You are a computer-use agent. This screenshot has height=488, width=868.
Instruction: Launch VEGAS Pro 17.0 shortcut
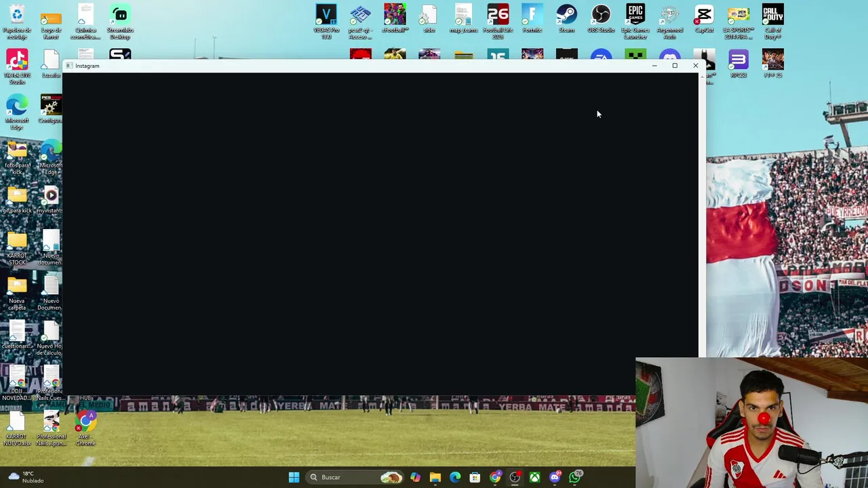click(x=326, y=21)
